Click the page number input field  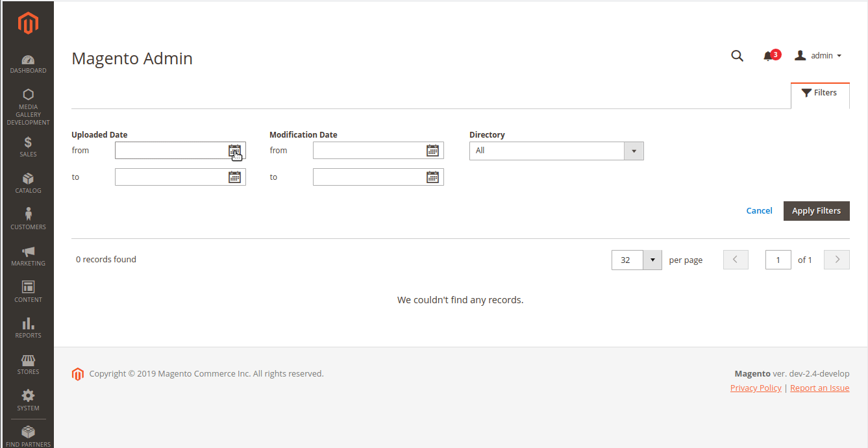pos(778,260)
